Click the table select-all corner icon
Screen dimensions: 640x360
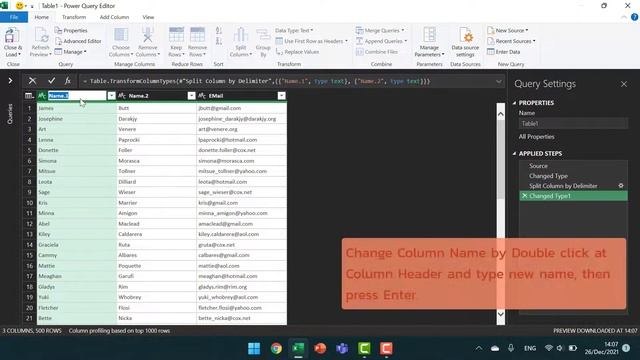29,96
